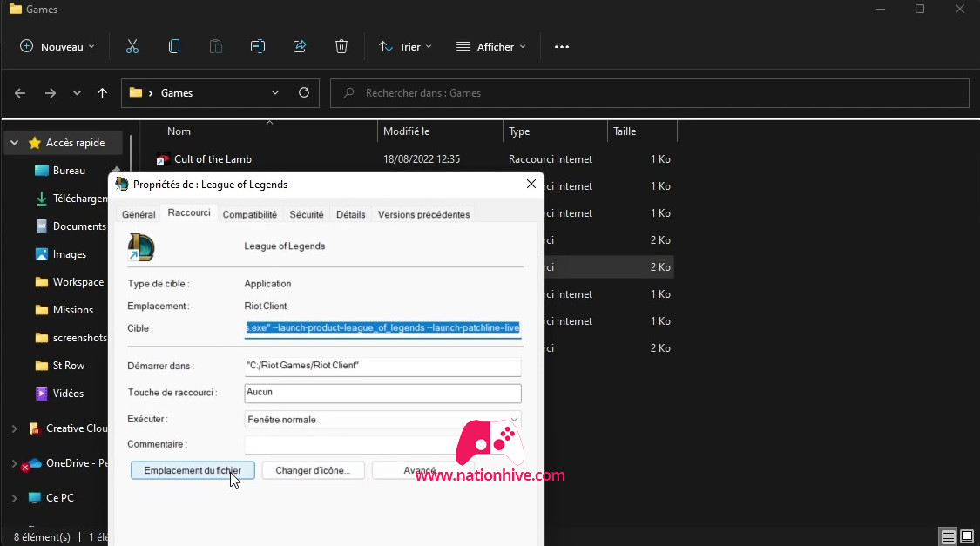
Task: Switch to large icons view in status bar
Action: (x=967, y=536)
